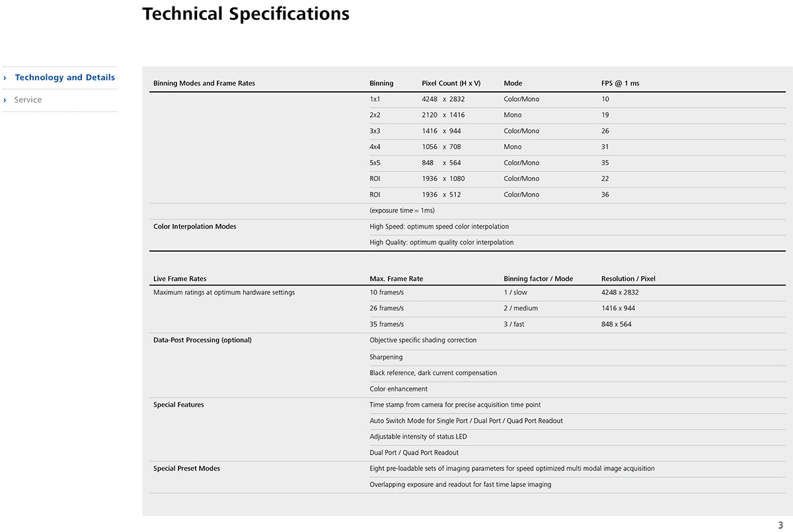Select High Quality color interpolation text
The image size is (793, 532).
[441, 243]
